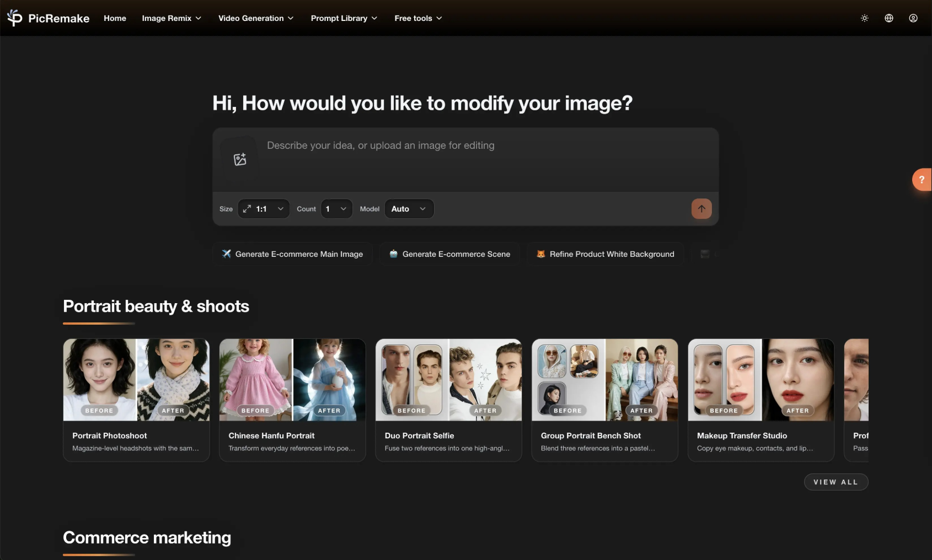Select Generate E-commerce Scene shortcut

449,254
